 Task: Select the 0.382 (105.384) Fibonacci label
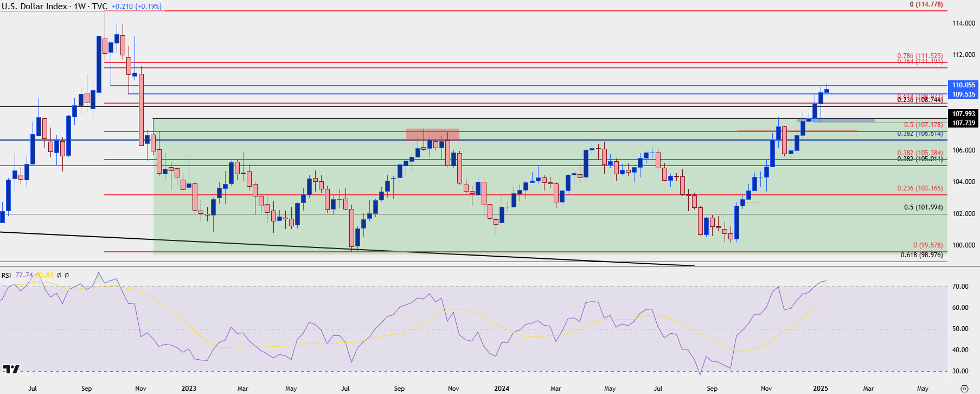pos(920,153)
